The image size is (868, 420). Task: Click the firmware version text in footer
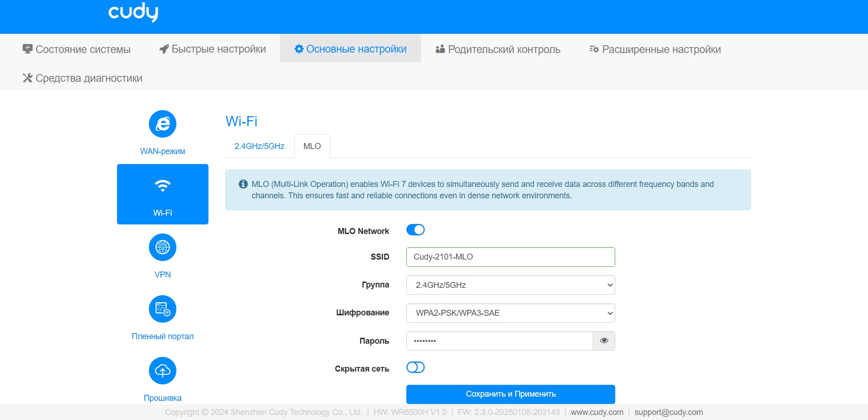pos(509,412)
